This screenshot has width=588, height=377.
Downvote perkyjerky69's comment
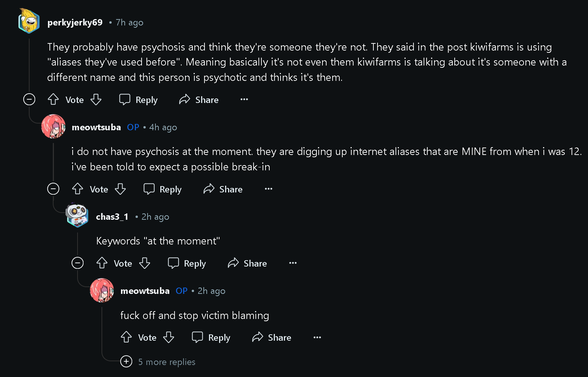[96, 100]
